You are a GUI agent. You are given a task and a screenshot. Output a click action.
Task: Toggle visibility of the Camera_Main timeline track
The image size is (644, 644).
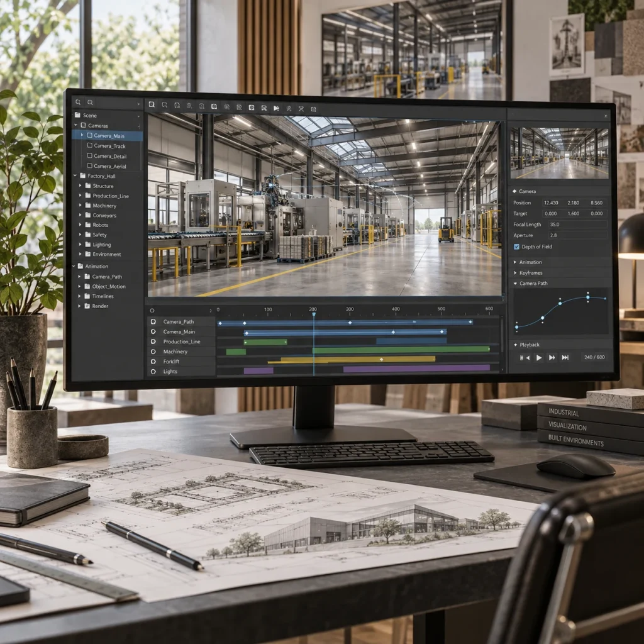click(153, 331)
